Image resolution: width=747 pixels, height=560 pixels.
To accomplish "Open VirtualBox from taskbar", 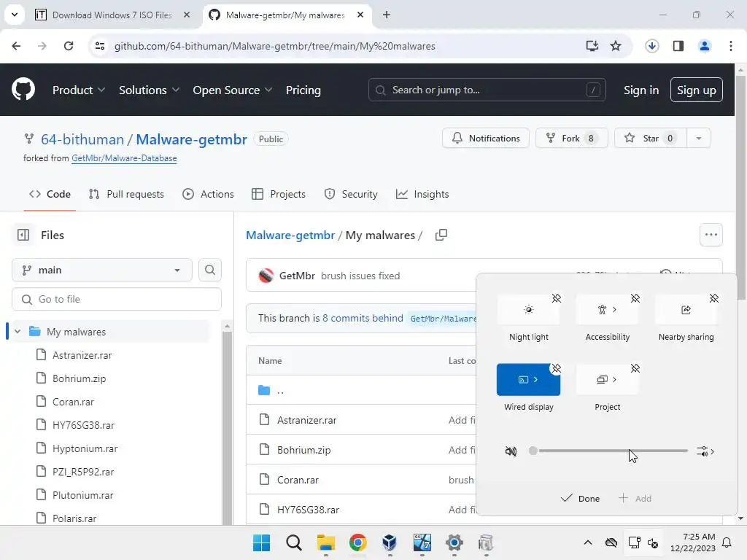I will coord(390,542).
